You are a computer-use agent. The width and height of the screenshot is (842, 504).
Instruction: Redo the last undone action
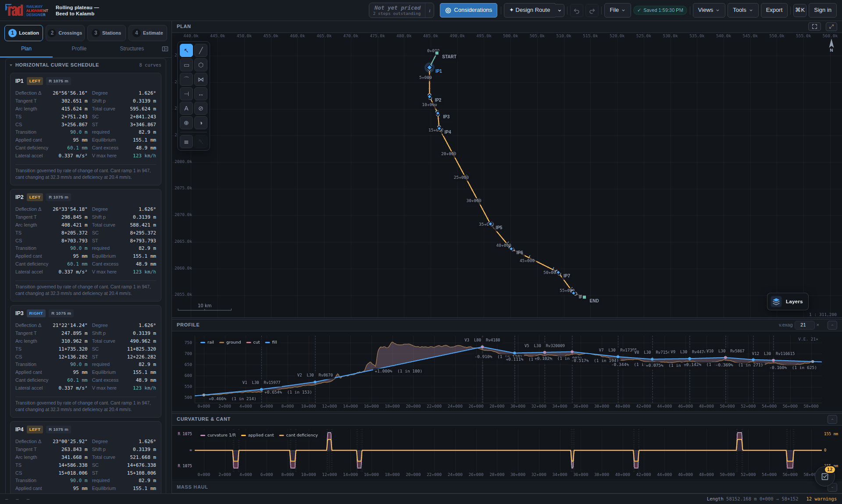point(592,11)
